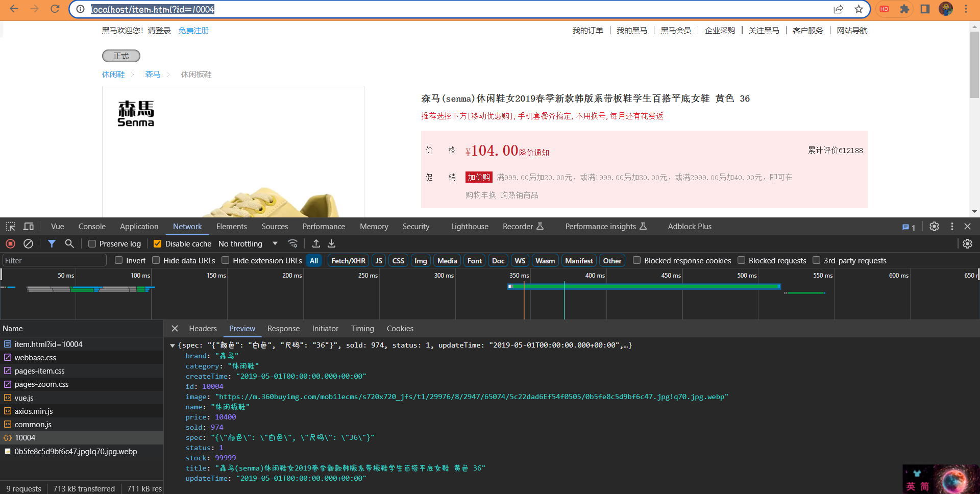Switch to the Console tab
The height and width of the screenshot is (494, 980).
pos(92,227)
